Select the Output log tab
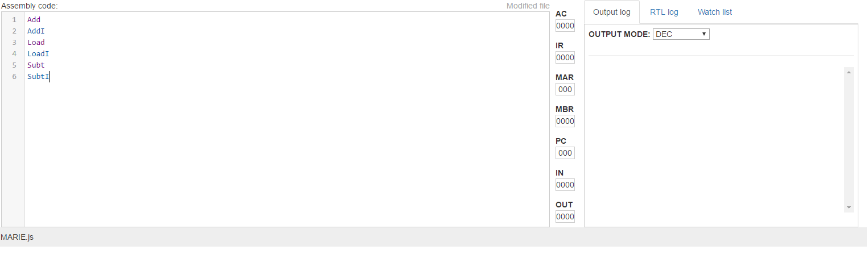Viewport: 868px width, 254px height. coord(612,12)
